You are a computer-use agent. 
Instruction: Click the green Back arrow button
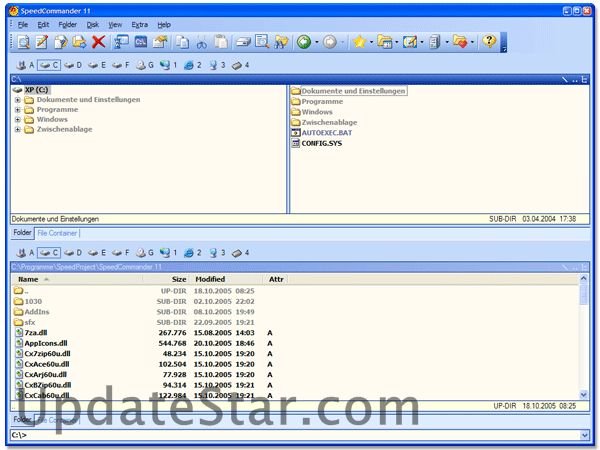(x=304, y=42)
